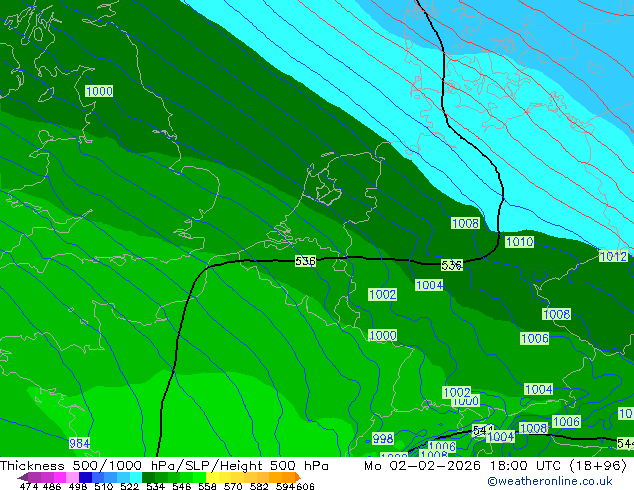Click the dark blue legend swatch
634x490 pixels.
85,477
